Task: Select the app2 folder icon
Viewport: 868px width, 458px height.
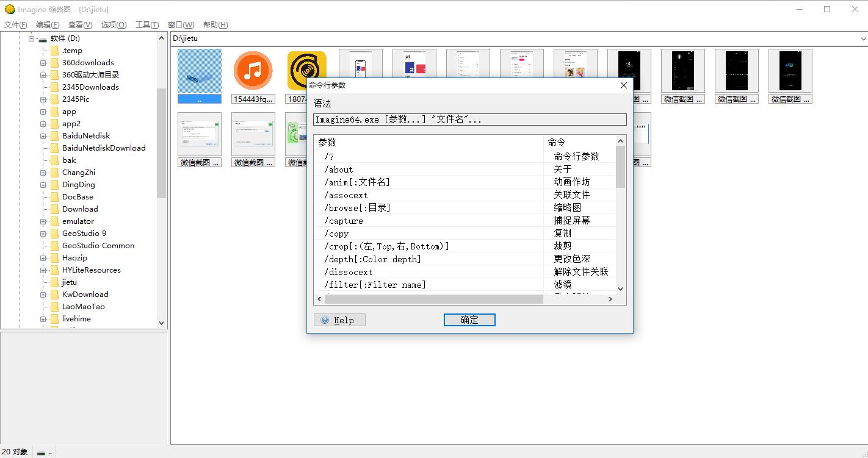Action: coord(54,124)
